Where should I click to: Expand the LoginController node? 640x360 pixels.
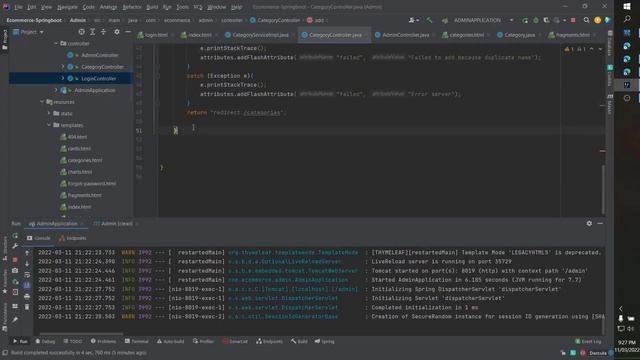[63, 78]
